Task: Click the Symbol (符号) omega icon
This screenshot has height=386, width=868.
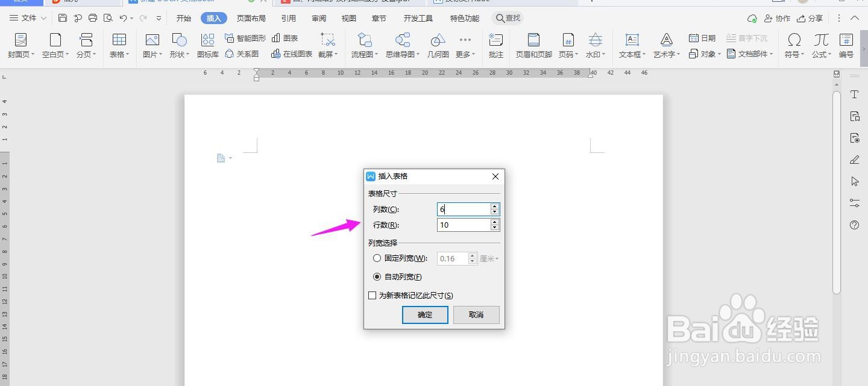Action: coord(794,40)
